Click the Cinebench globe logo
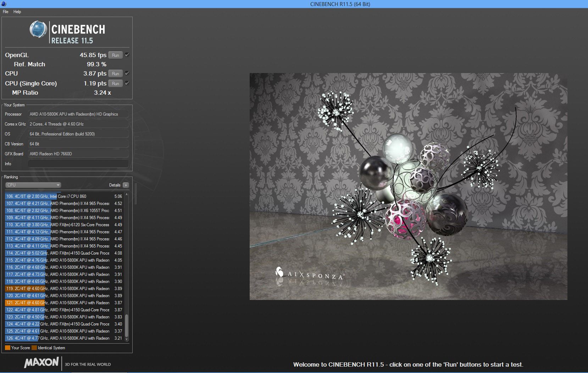The width and height of the screenshot is (588, 373). coord(38,29)
